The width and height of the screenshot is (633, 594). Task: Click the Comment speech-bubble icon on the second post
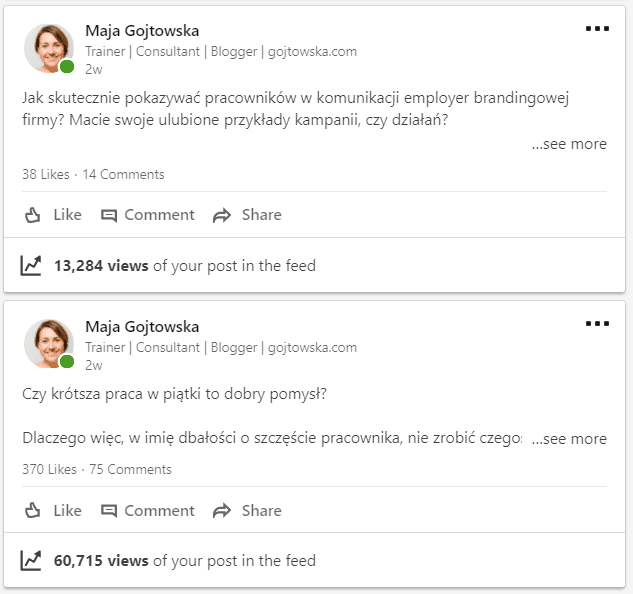[x=109, y=511]
